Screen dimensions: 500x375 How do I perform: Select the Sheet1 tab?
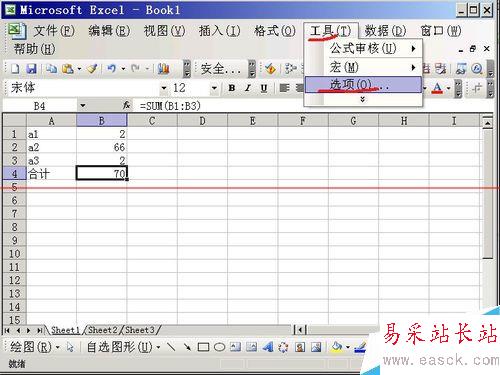65,330
